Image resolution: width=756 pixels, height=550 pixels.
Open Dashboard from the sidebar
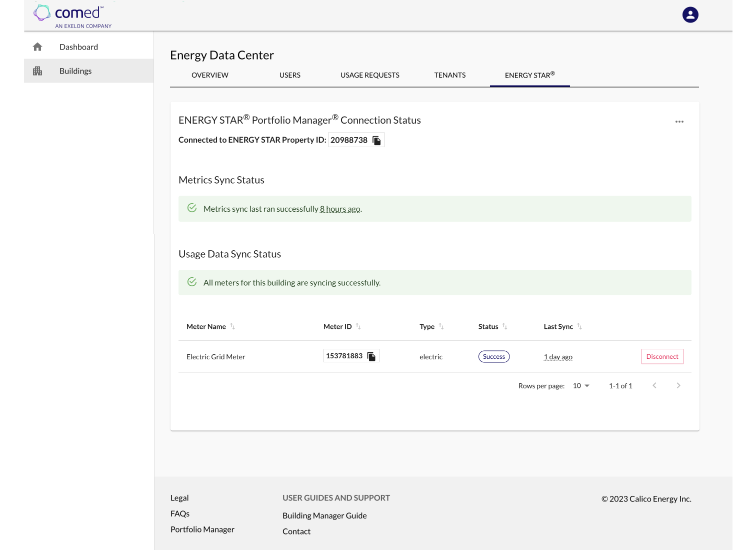tap(89, 47)
